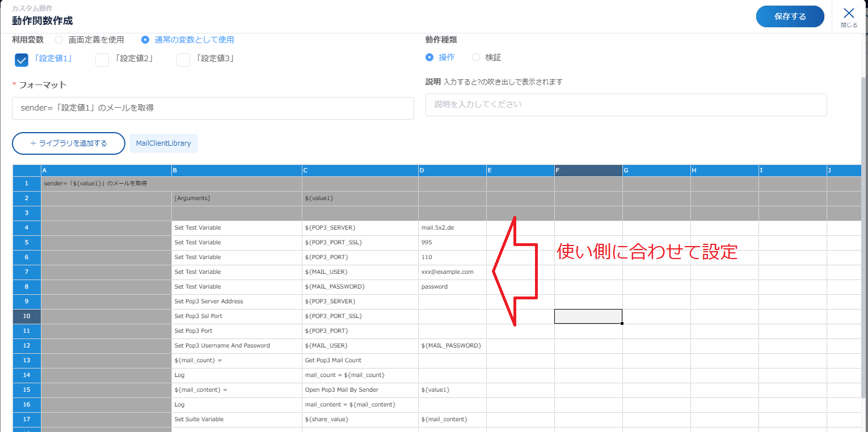Select row 10 header

[x=27, y=316]
